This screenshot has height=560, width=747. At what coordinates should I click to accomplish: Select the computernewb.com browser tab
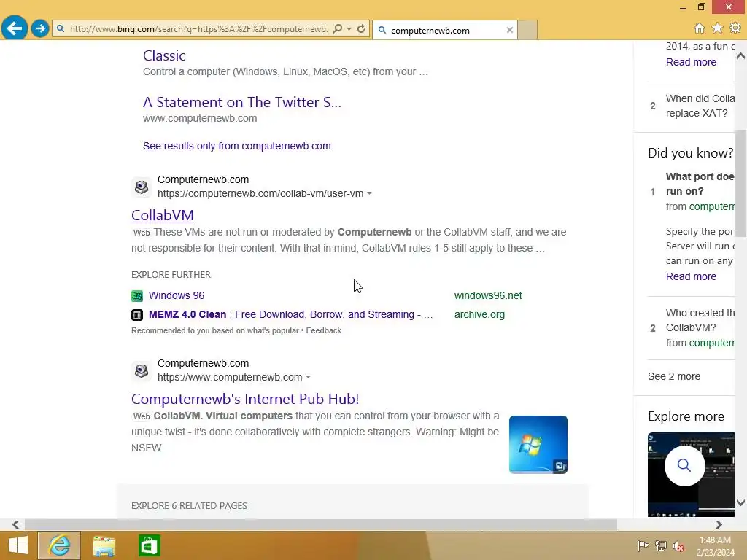[445, 30]
